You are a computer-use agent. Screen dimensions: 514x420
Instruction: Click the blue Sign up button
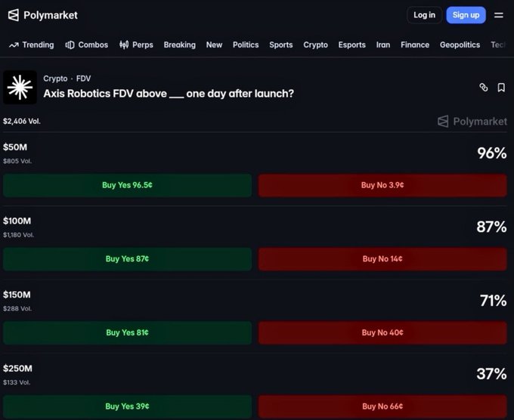466,15
